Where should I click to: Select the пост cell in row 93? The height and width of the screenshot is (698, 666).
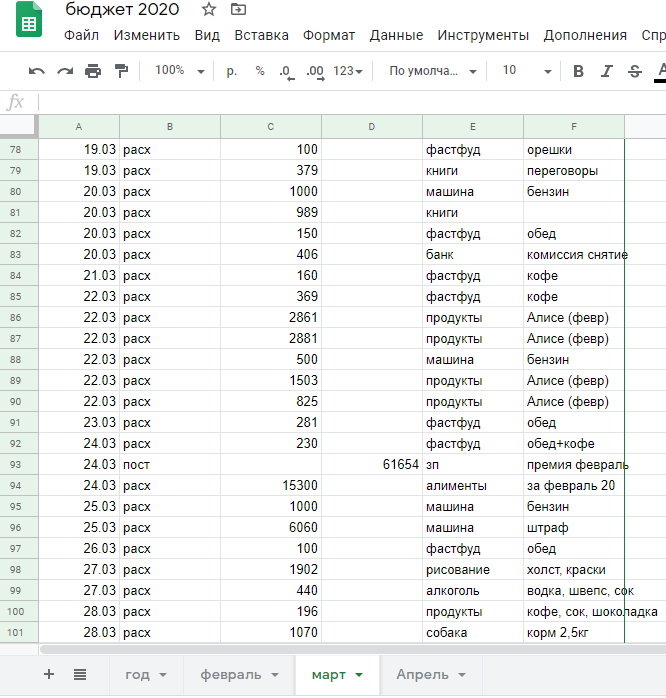(170, 464)
